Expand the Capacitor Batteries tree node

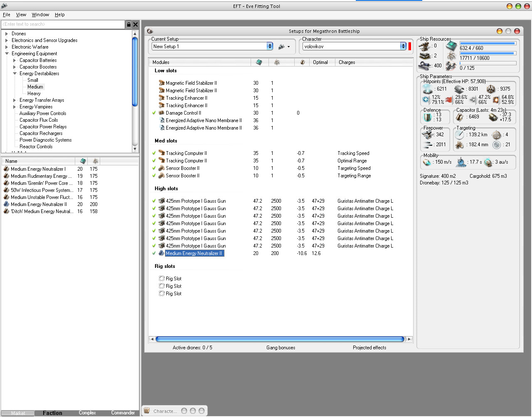click(15, 60)
